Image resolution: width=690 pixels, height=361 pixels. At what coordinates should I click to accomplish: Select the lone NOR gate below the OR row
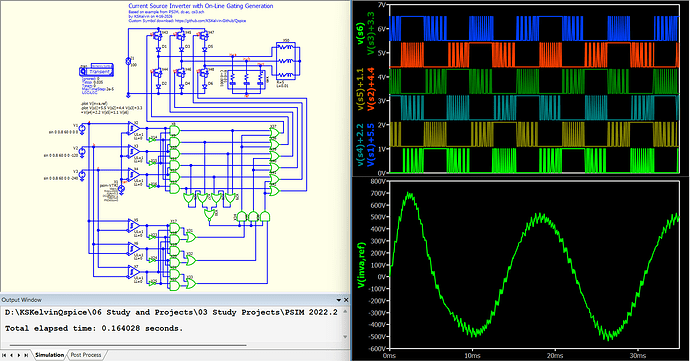pos(209,214)
